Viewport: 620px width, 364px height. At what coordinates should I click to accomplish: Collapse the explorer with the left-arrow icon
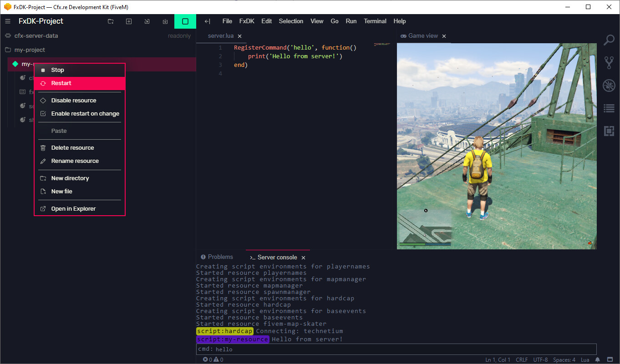207,21
